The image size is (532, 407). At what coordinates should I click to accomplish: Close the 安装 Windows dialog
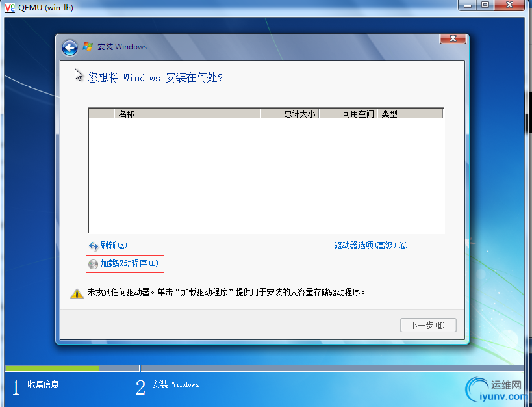tap(453, 38)
